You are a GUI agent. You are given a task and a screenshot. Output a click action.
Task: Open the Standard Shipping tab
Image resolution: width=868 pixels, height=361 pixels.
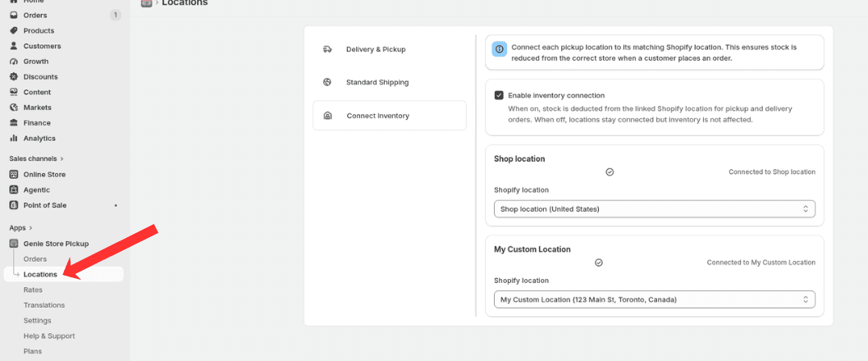(390, 83)
